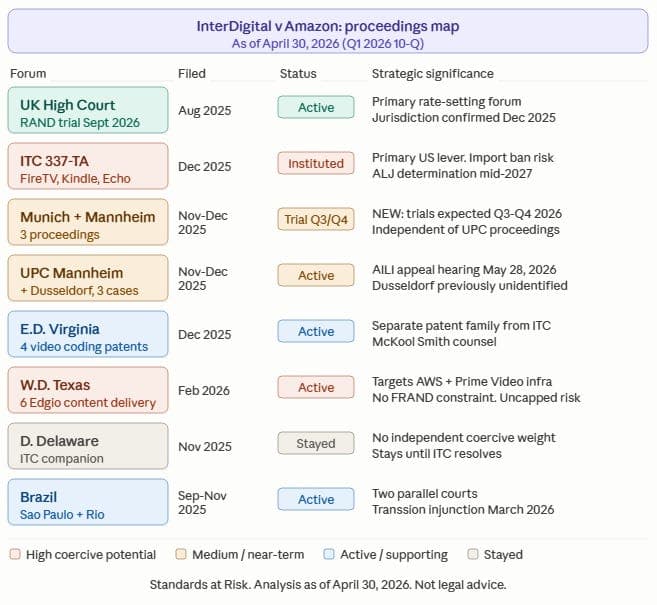Click the 'Dec 2025' date in ITC row
Image resolution: width=657 pixels, height=605 pixels.
tap(204, 167)
